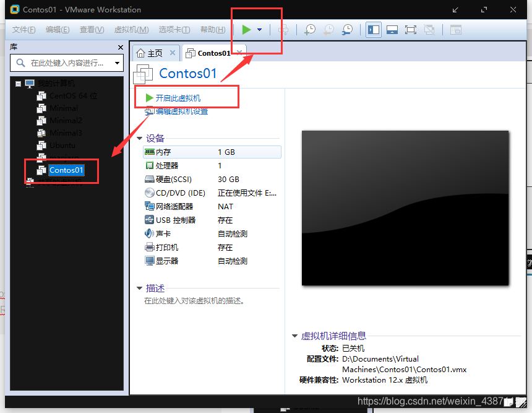Click the 硬盘(SCSI) hard disk icon
Screen dimensions: 532x413
pyautogui.click(x=149, y=179)
